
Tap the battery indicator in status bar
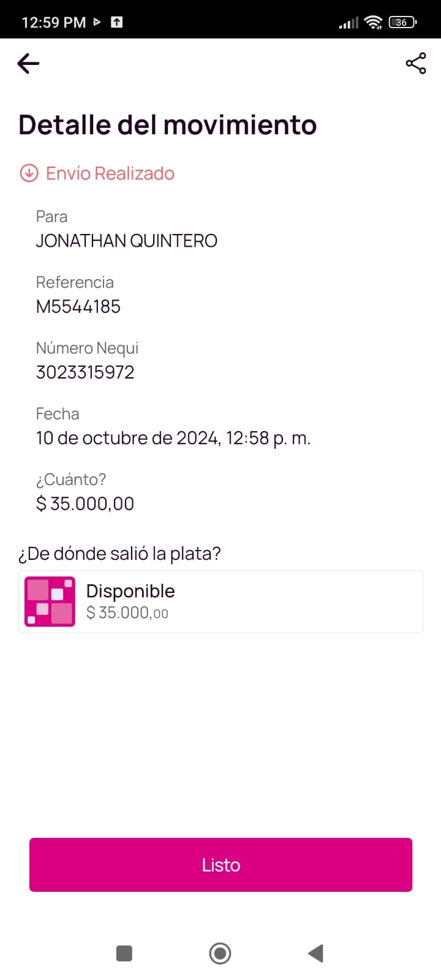[x=402, y=23]
